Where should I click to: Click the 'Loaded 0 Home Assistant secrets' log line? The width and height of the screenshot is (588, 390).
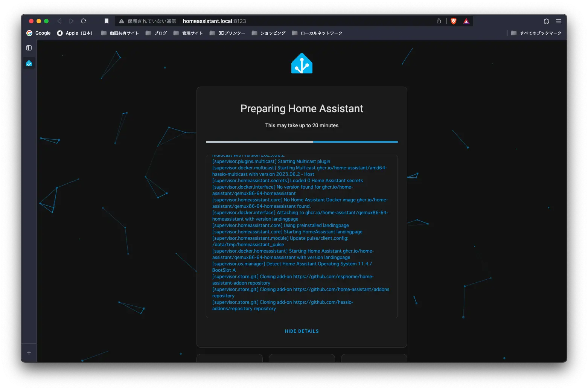pyautogui.click(x=288, y=181)
